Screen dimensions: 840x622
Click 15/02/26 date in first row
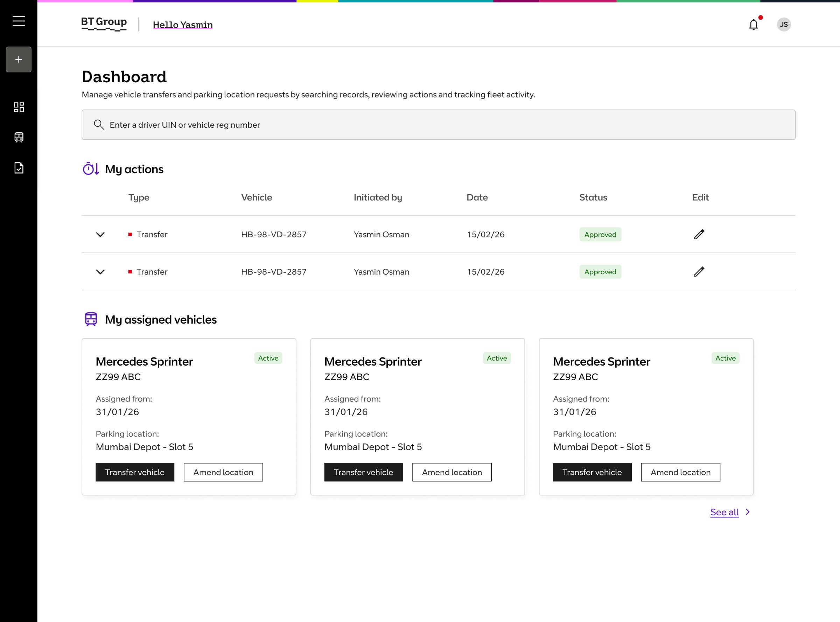tap(485, 235)
